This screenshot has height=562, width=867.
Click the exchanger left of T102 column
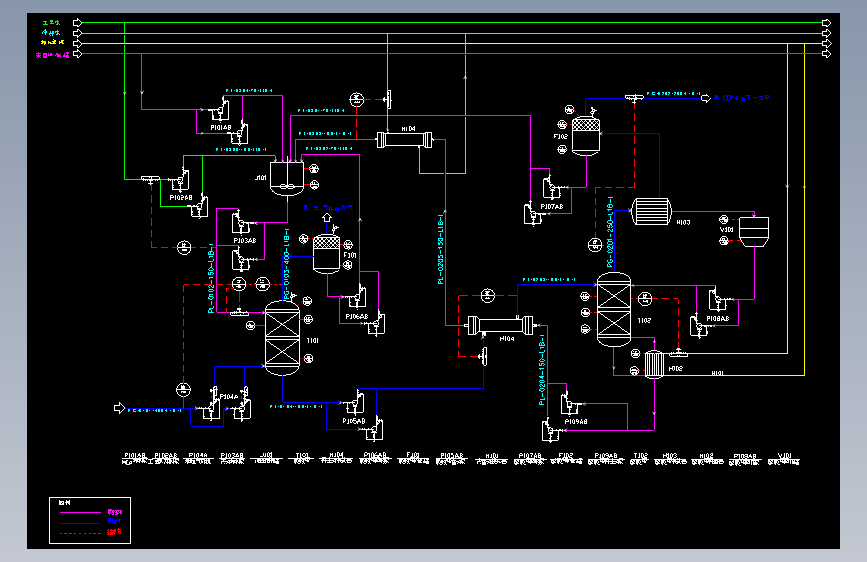pos(500,325)
